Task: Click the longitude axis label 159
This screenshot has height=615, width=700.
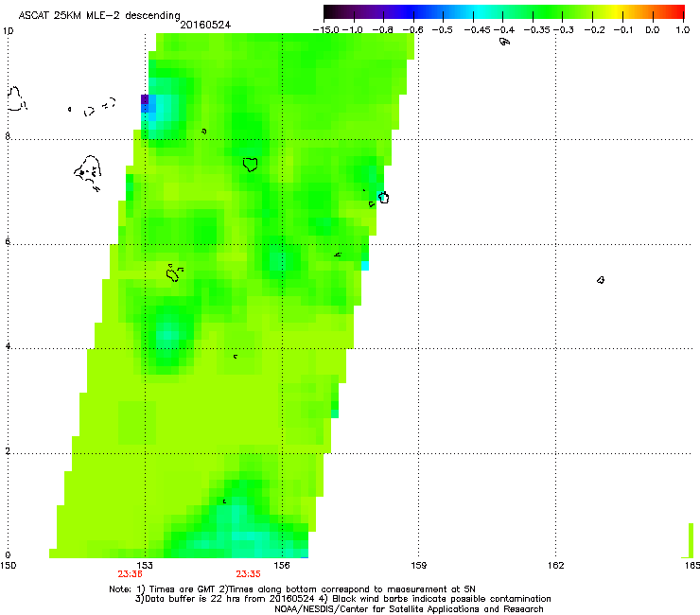Action: [x=418, y=566]
